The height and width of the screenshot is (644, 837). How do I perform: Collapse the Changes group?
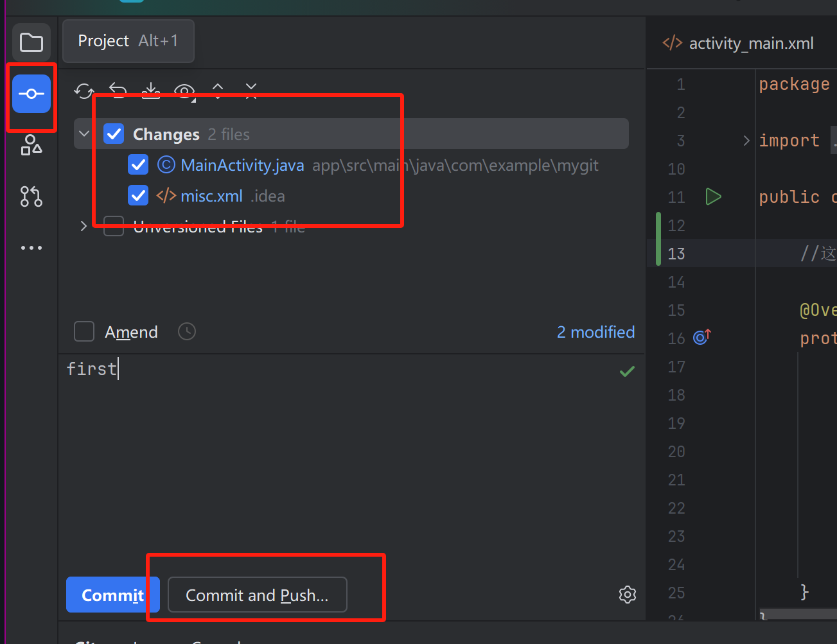(x=84, y=134)
